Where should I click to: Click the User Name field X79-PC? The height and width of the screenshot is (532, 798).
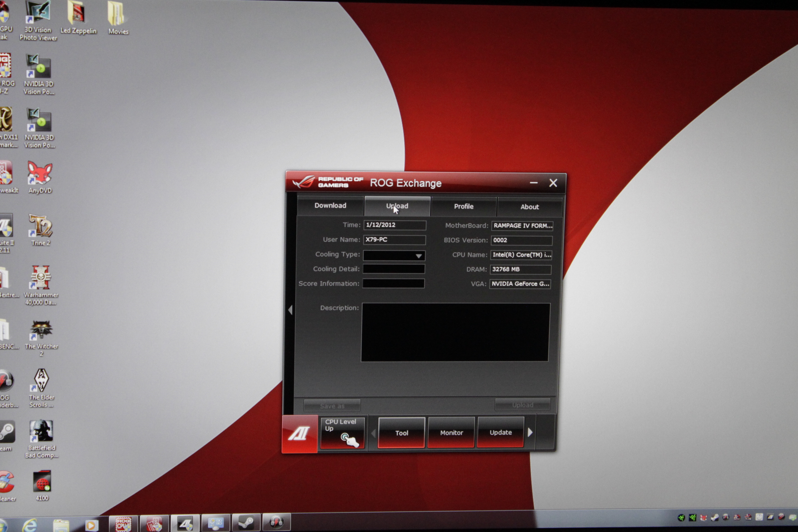[x=394, y=240]
